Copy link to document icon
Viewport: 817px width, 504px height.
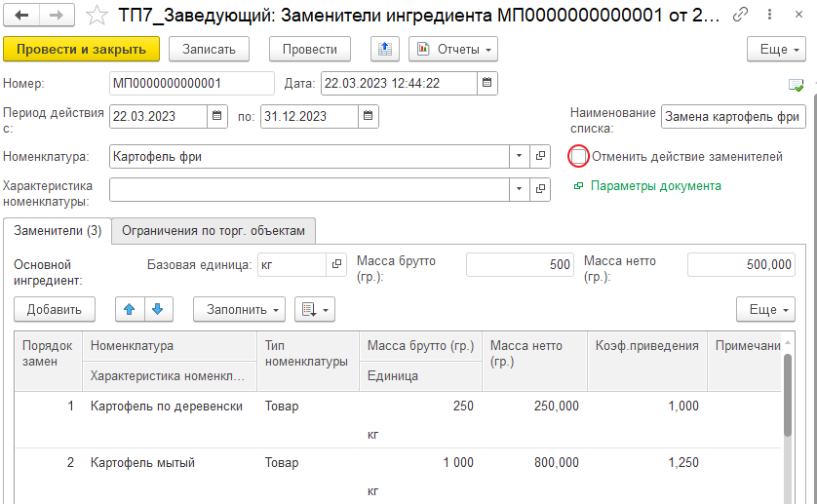741,15
